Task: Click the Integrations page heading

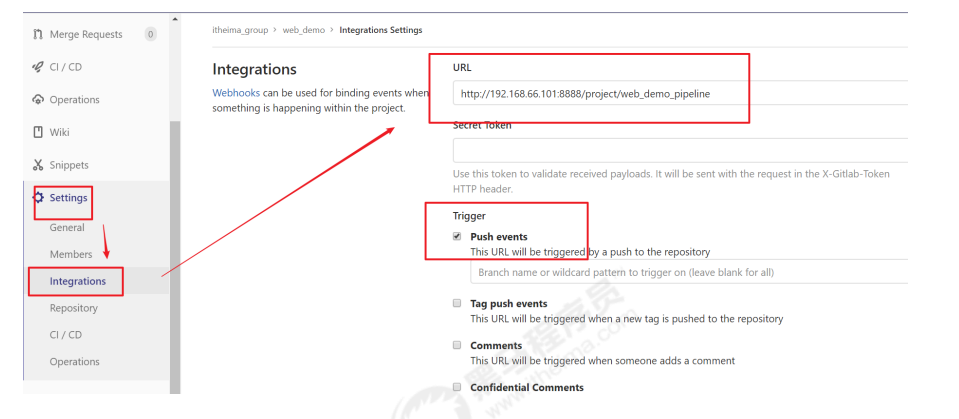Action: coord(254,69)
